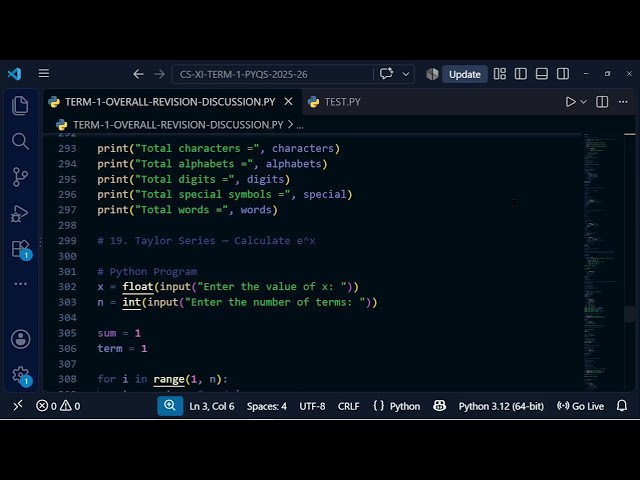Expand the chat dropdown arrow
This screenshot has height=480, width=640.
pos(406,74)
